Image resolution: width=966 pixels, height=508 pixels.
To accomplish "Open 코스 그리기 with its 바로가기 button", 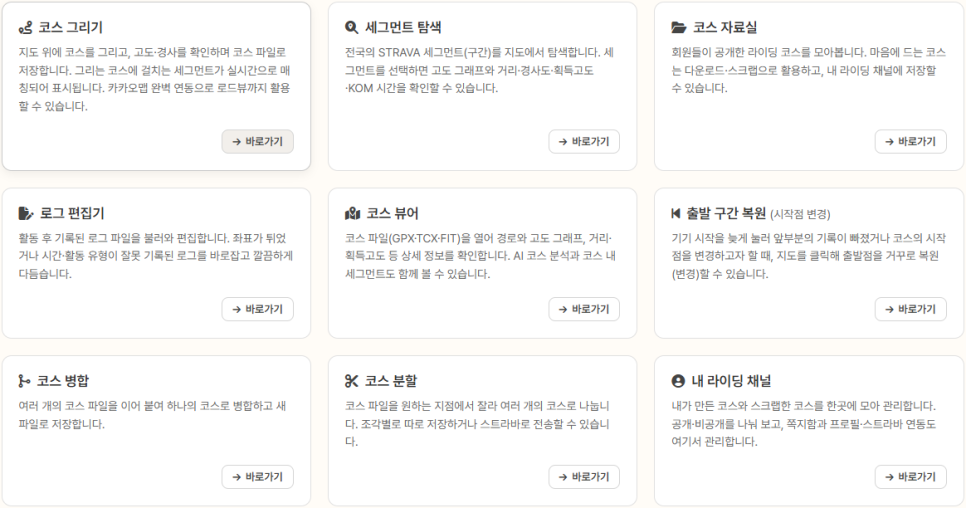I will [258, 142].
